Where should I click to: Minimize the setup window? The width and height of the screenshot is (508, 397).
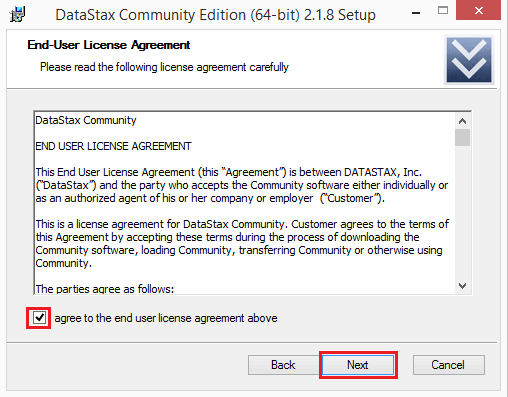pos(416,13)
